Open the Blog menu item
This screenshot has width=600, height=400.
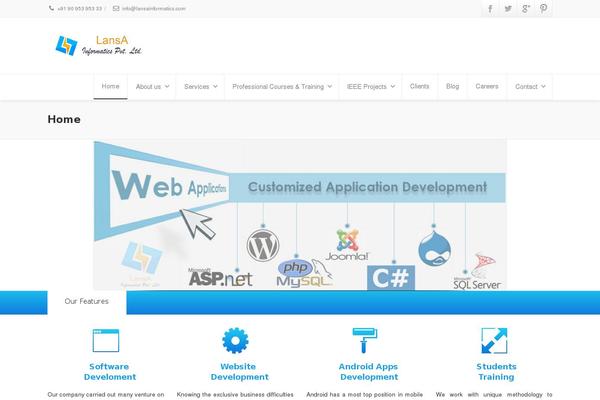tap(452, 87)
